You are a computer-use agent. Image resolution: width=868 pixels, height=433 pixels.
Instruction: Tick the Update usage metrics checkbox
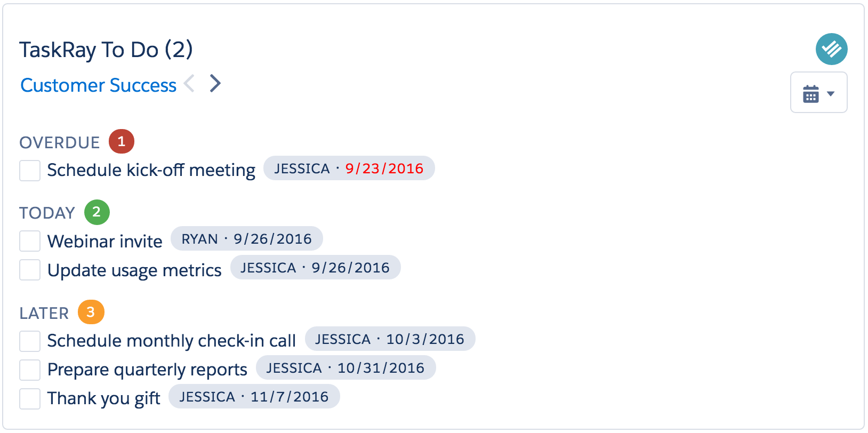(30, 270)
